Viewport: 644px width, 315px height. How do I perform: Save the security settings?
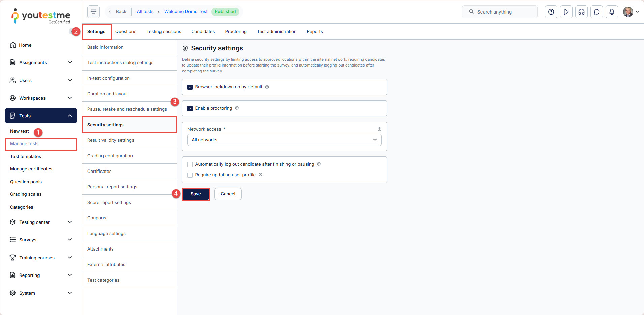(x=196, y=194)
